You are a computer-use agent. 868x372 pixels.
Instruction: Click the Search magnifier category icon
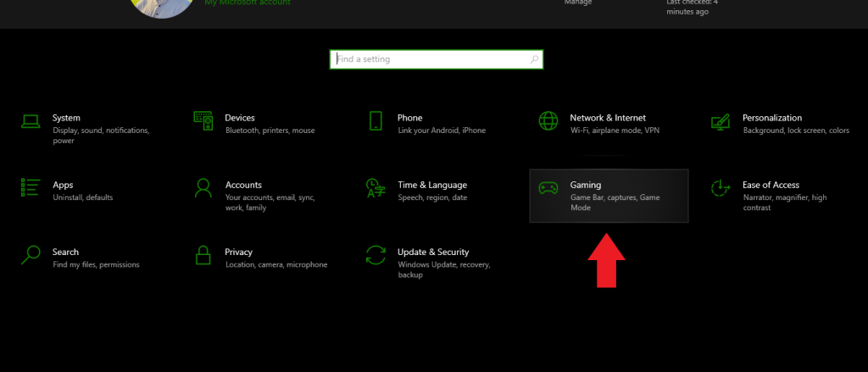(31, 255)
